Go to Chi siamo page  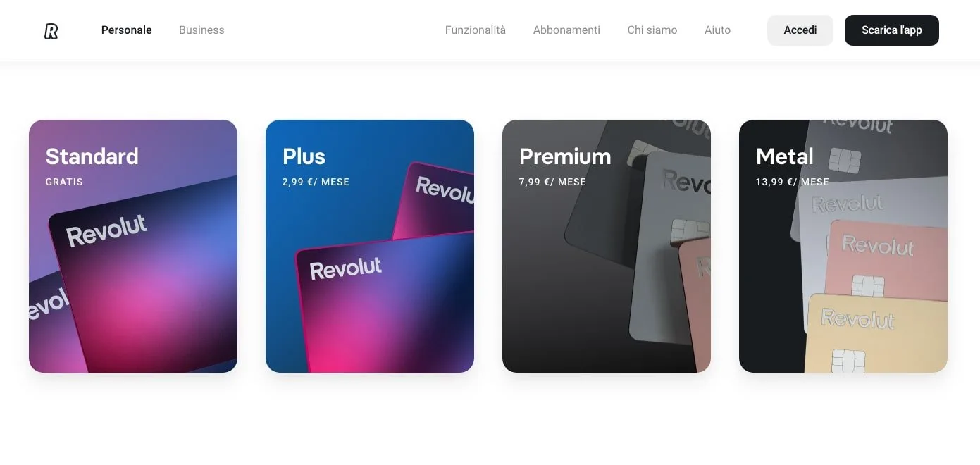tap(652, 30)
